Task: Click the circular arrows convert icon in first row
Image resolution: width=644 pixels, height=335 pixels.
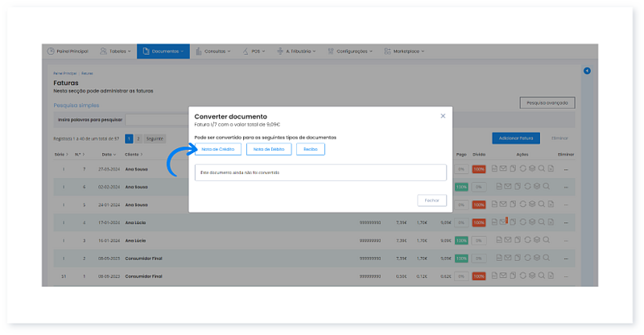Action: [x=523, y=168]
